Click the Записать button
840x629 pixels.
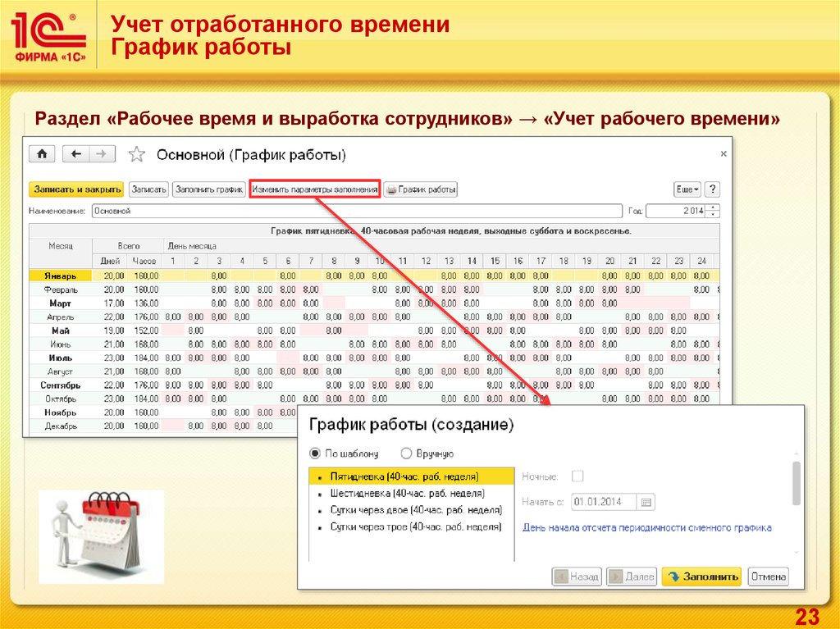149,189
